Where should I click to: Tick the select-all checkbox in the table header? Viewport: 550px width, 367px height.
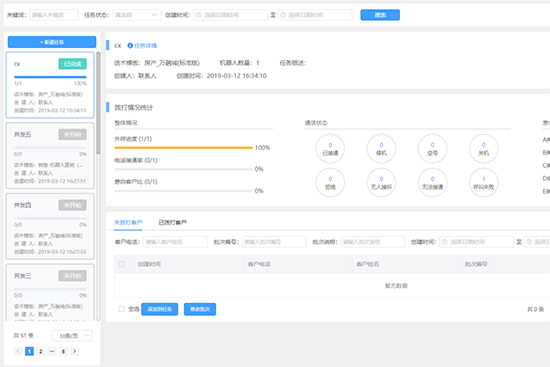coord(121,264)
